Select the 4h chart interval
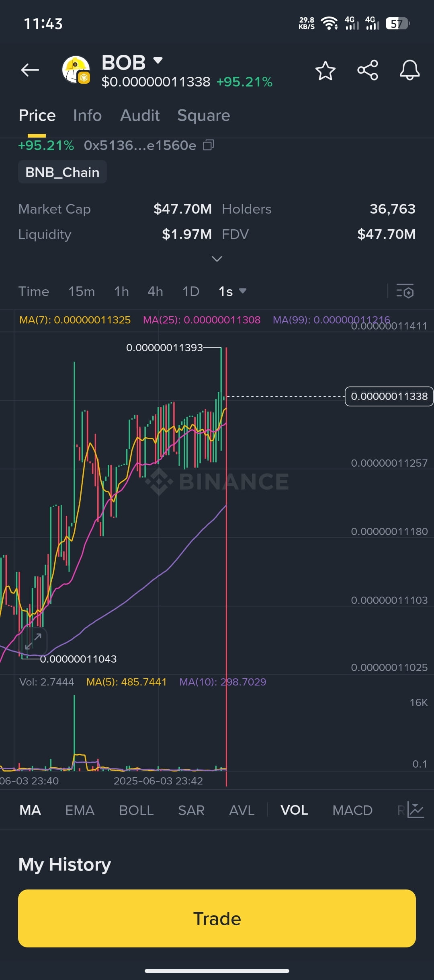The image size is (434, 980). click(155, 291)
